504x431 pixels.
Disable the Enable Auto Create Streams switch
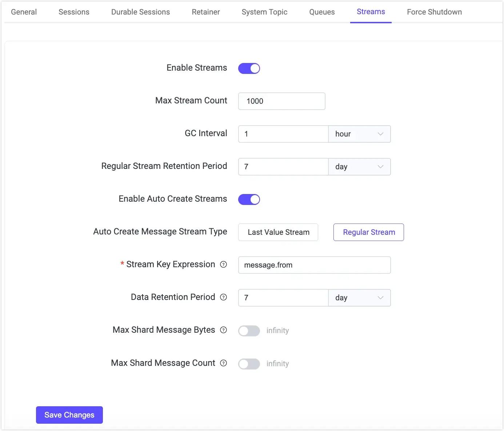click(x=249, y=199)
